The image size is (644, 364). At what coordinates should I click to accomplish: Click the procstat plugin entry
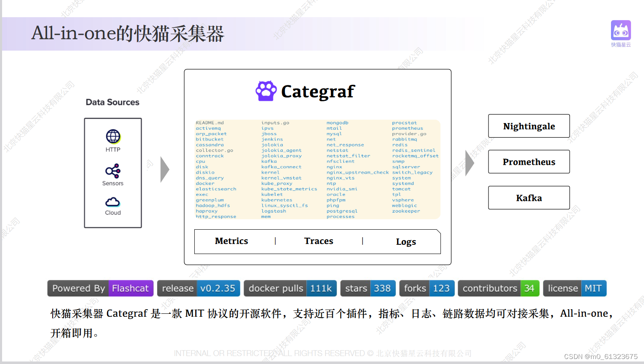(405, 123)
